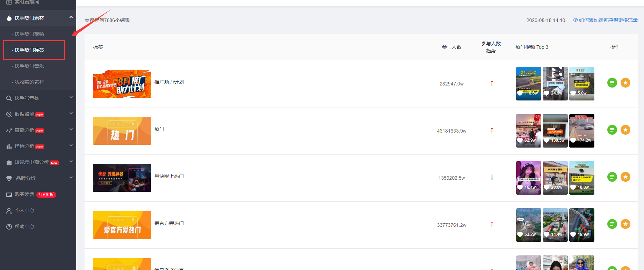
Task: Open 爱官方爱热门 cover thumbnail
Action: pyautogui.click(x=122, y=225)
